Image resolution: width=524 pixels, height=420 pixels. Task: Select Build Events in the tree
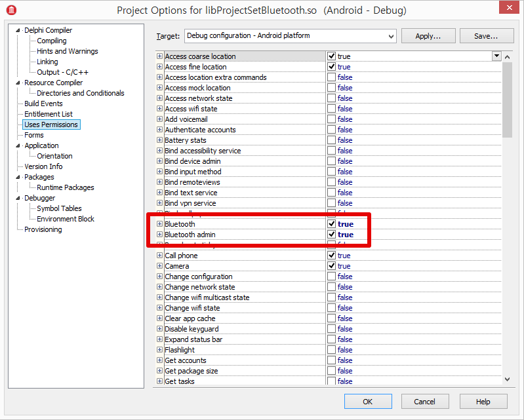tap(43, 104)
